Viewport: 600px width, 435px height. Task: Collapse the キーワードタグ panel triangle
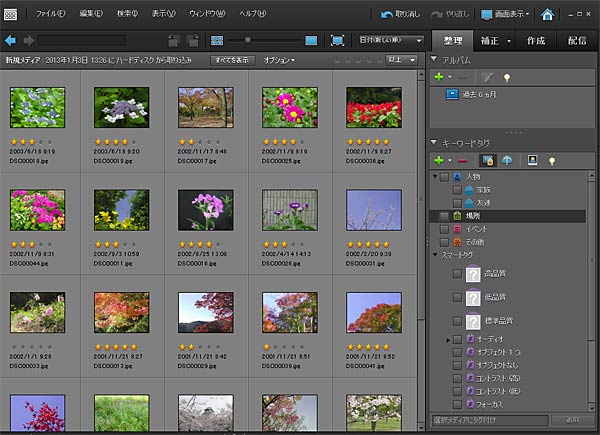tap(434, 142)
